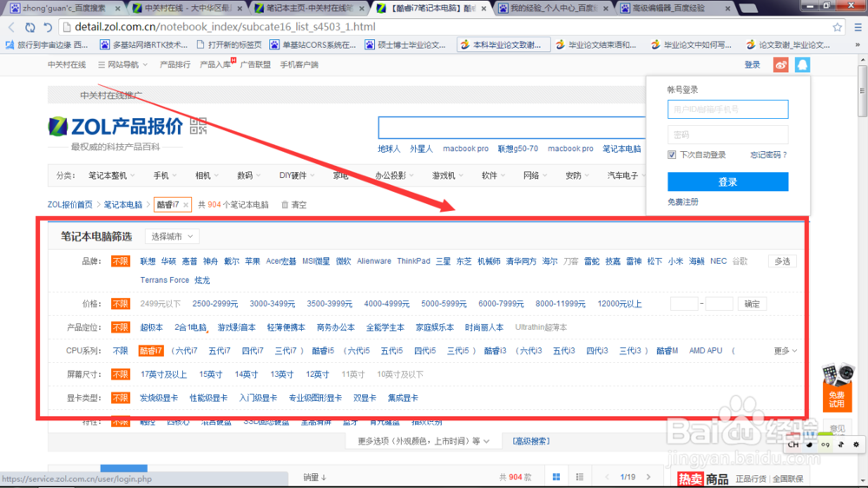Click the 清空 trash icon
The height and width of the screenshot is (488, 868).
pyautogui.click(x=285, y=205)
